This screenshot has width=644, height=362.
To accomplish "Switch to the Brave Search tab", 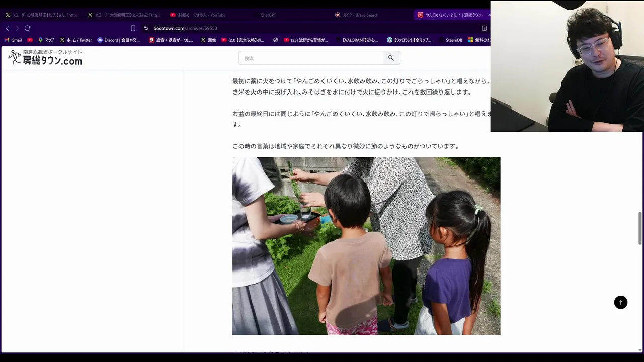I will point(360,15).
